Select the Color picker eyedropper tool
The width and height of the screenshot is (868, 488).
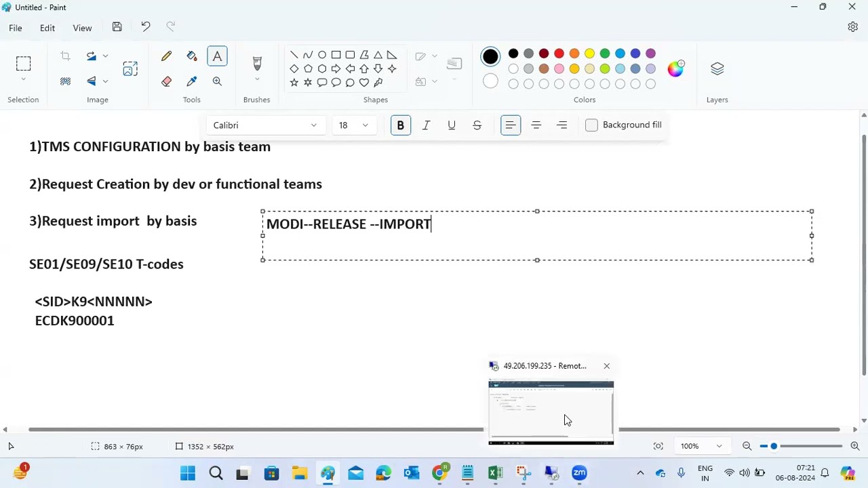point(192,81)
